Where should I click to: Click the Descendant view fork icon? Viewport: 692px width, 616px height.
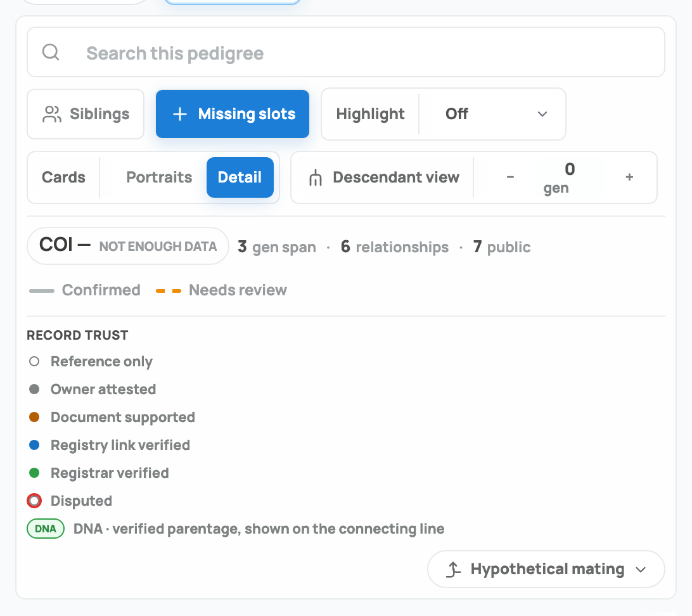pos(316,178)
